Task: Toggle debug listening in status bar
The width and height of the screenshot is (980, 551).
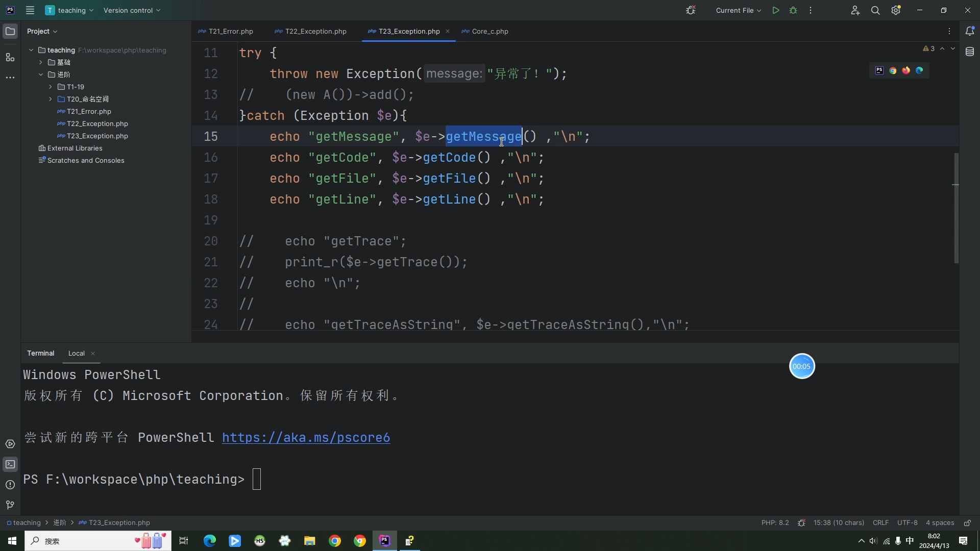Action: pyautogui.click(x=801, y=523)
